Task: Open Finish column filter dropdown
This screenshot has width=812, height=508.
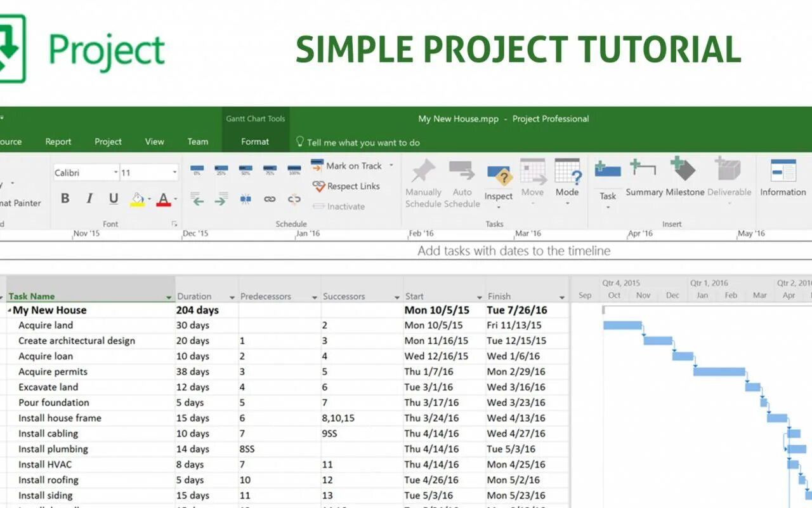Action: pyautogui.click(x=562, y=297)
